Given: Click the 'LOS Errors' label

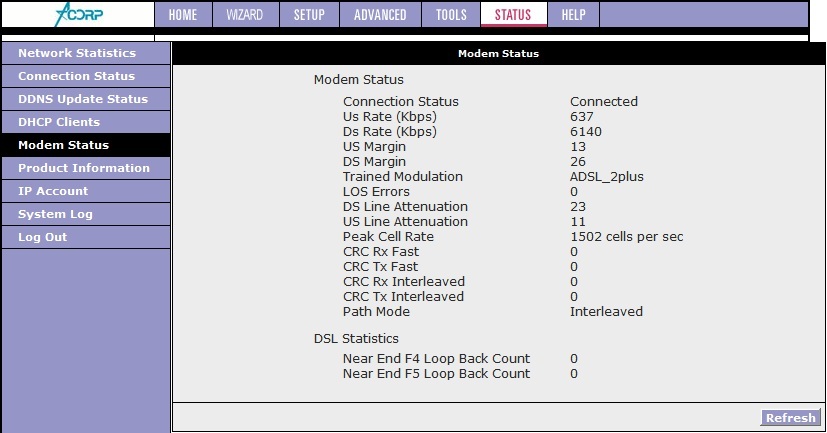Looking at the screenshot, I should click(377, 191).
